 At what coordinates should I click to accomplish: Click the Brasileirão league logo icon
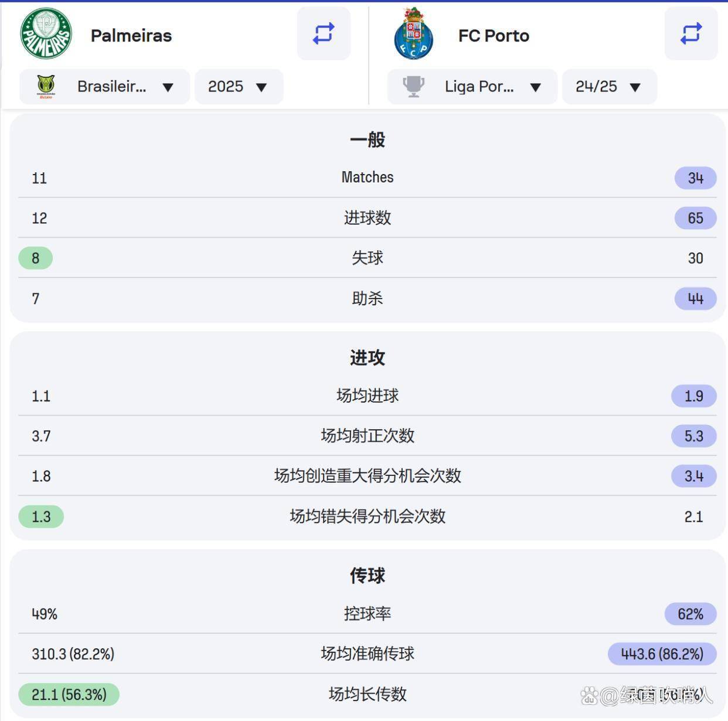(x=46, y=87)
